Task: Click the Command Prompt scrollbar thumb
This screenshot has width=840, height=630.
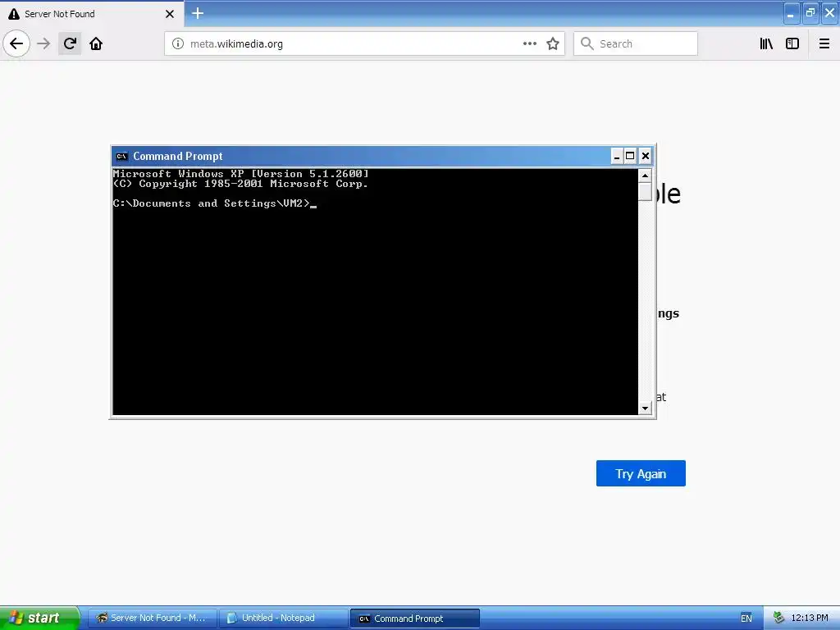Action: [645, 192]
